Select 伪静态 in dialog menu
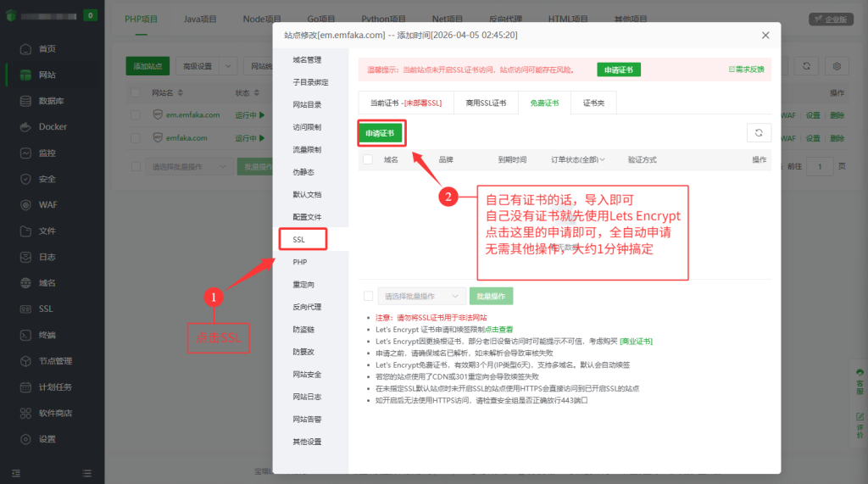The image size is (868, 484). [303, 172]
